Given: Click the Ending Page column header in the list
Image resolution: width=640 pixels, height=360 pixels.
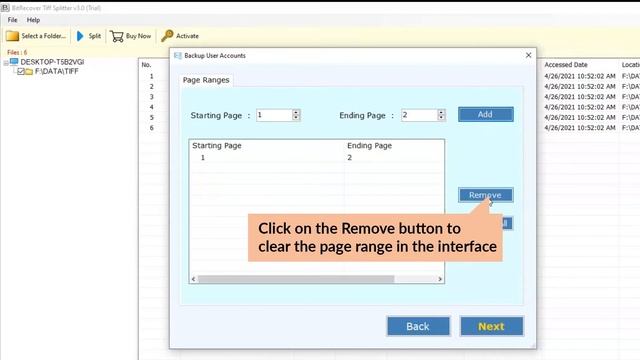Looking at the screenshot, I should [369, 146].
